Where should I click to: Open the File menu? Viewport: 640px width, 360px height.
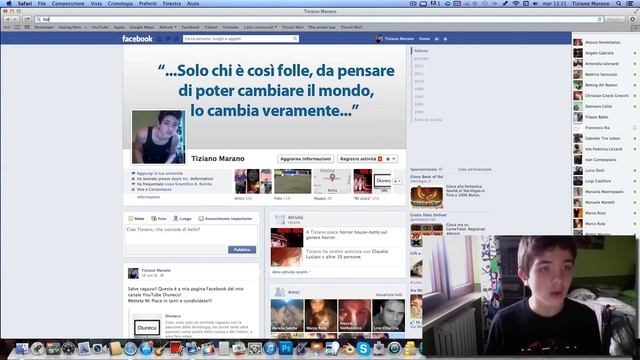click(x=42, y=4)
